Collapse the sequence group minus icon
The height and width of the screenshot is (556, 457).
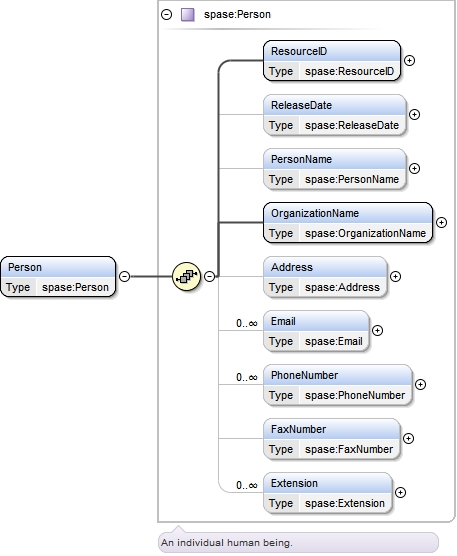(x=210, y=276)
